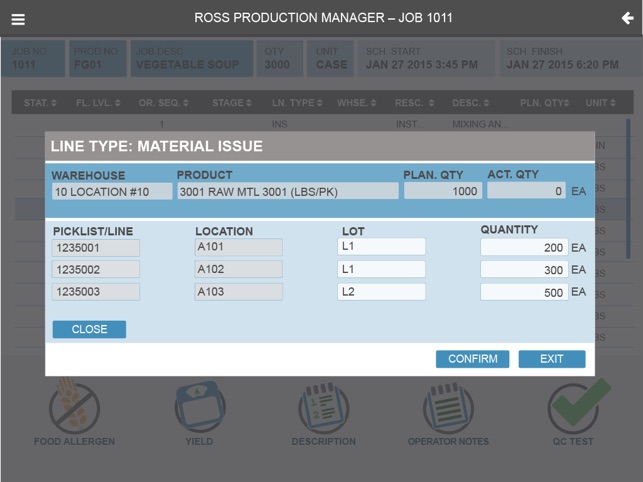This screenshot has width=643, height=482.
Task: Edit quantity field 200
Action: 524,248
